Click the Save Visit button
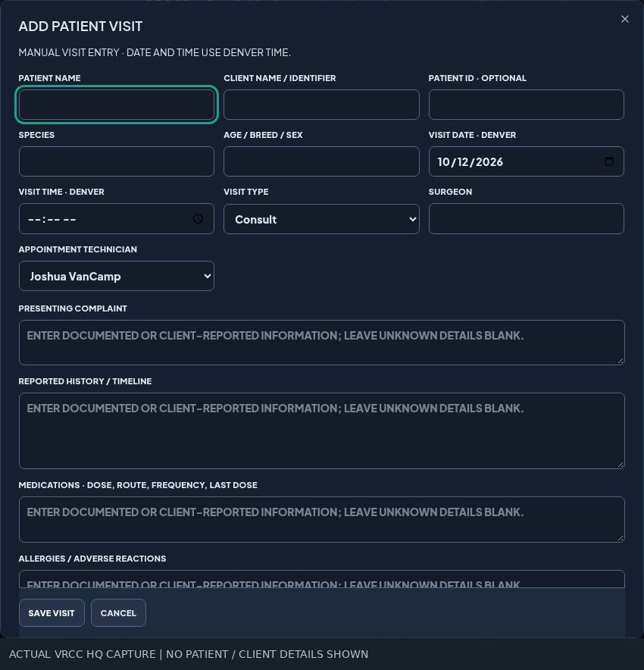 tap(52, 613)
